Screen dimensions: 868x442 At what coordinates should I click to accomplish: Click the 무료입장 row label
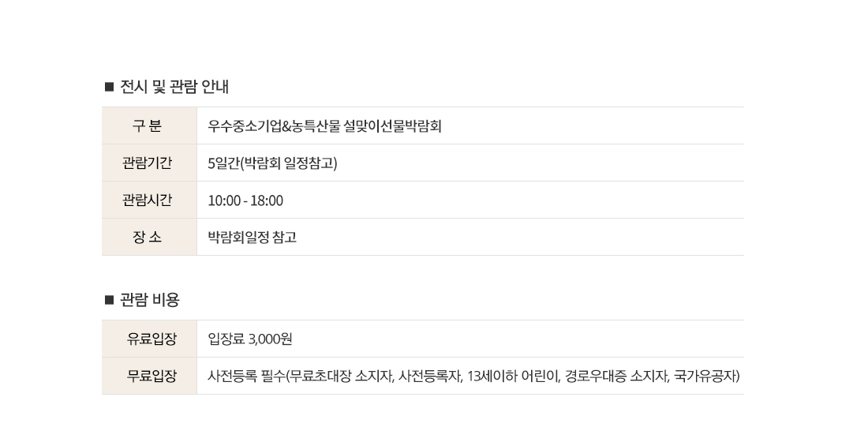[152, 376]
